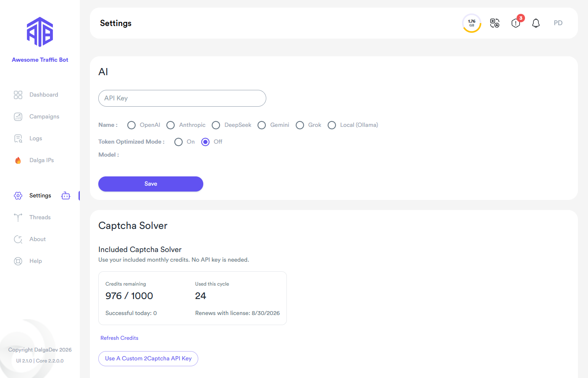Select the OpenAI provider radio
The height and width of the screenshot is (378, 588).
pyautogui.click(x=131, y=125)
